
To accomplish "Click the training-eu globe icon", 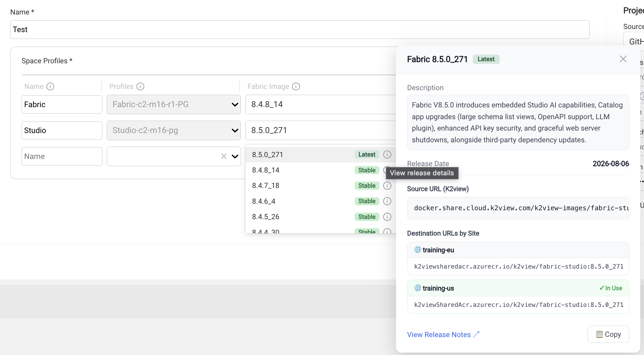I will 418,250.
